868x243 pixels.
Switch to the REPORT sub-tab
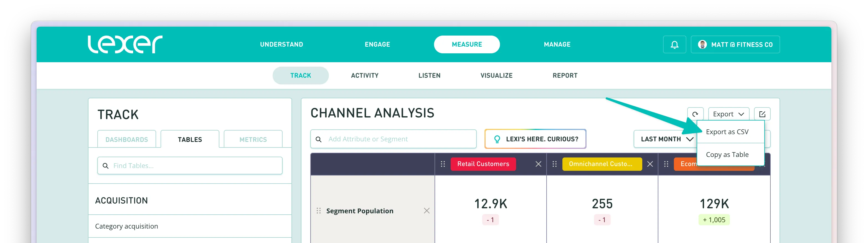click(565, 76)
